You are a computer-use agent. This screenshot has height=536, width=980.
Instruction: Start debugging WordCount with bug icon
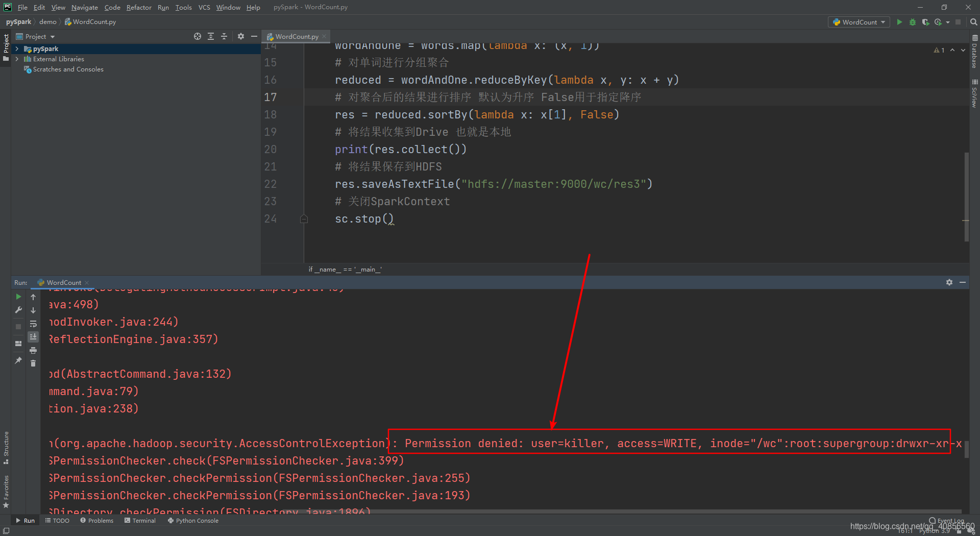[x=913, y=22]
